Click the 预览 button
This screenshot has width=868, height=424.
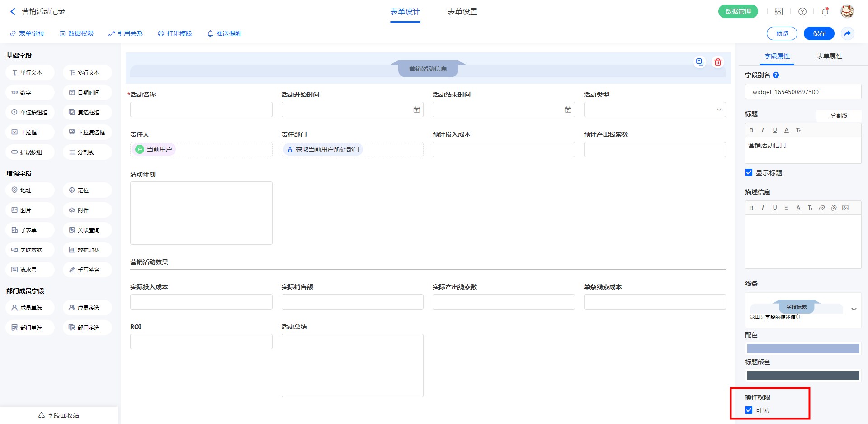(x=782, y=33)
